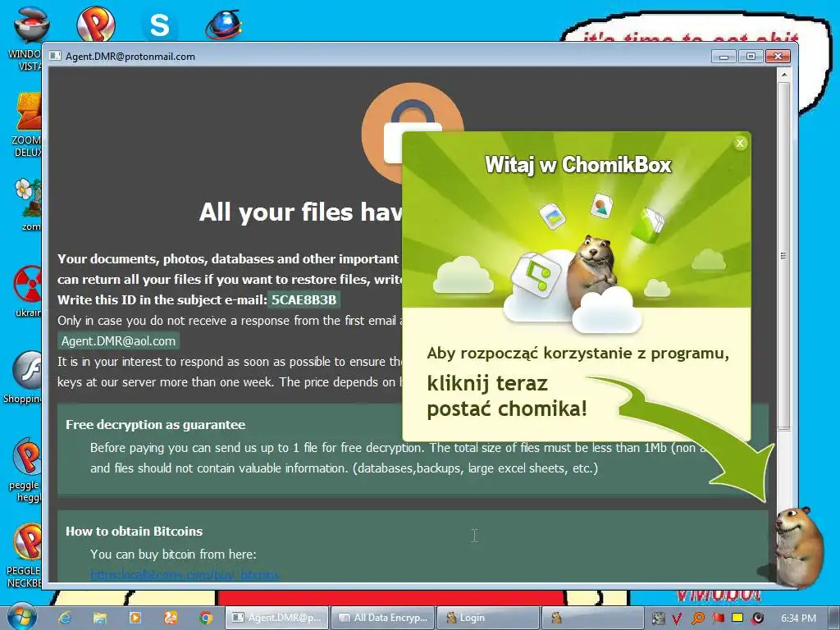Click the 'Free decryption as guarantee' heading
Screen dimensions: 840x630
155,425
